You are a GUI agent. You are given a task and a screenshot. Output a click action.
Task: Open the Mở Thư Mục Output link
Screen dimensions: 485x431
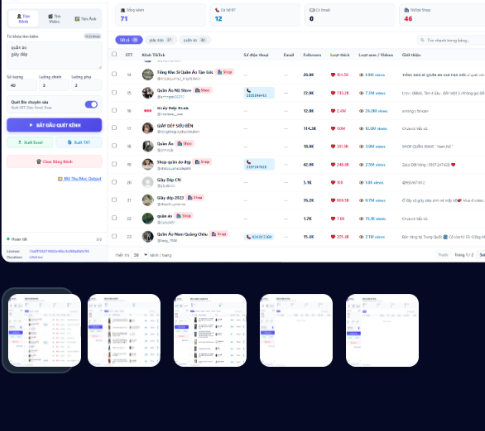(x=80, y=179)
